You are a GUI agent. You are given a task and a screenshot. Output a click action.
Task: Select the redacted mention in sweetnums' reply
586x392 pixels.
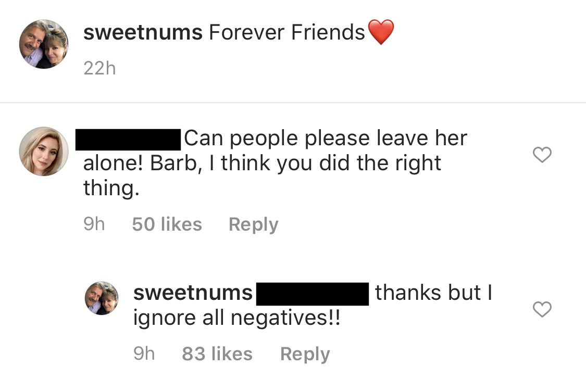[313, 293]
